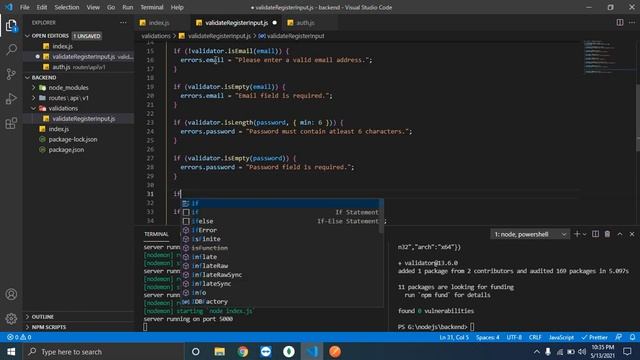Add a new terminal with plus icon
640x360 pixels.
tap(577, 234)
